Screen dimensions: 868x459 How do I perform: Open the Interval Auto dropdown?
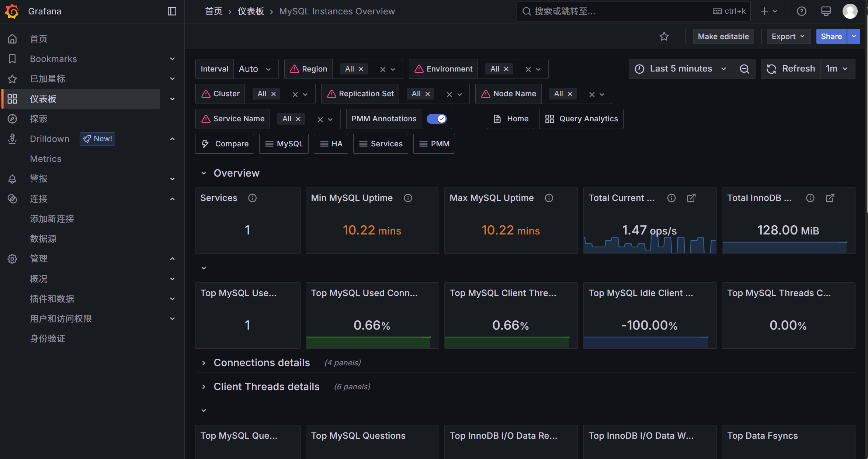click(256, 69)
